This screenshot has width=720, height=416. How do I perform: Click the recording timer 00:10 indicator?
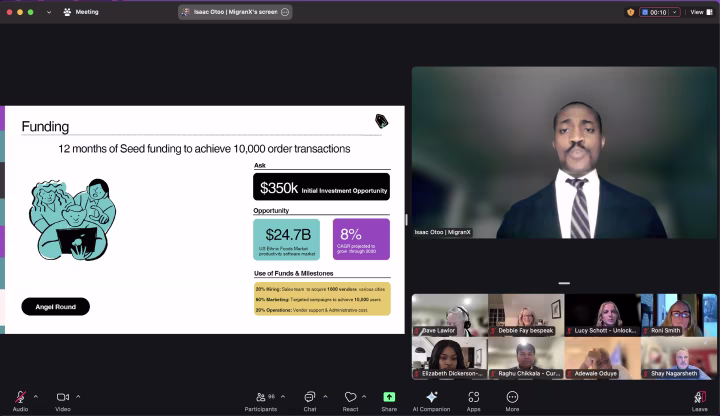pyautogui.click(x=655, y=12)
